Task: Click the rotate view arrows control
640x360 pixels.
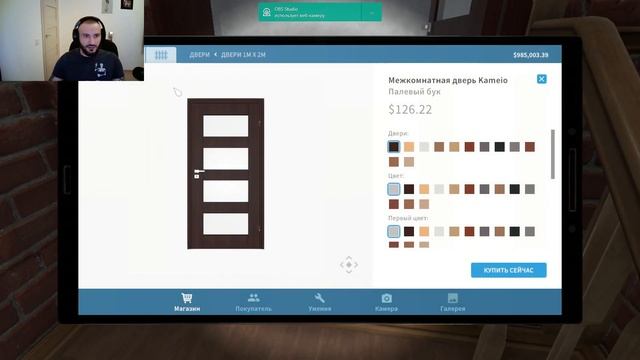Action: click(x=349, y=265)
